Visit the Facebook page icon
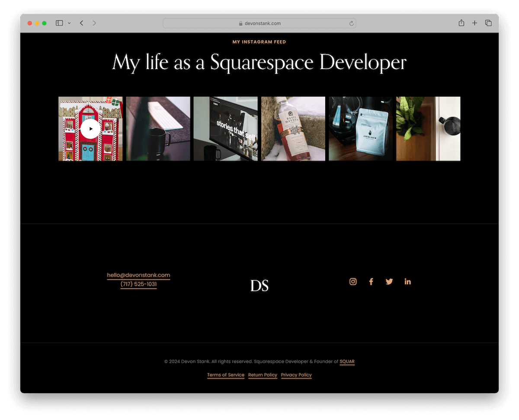Screen dimensions: 519x420 [x=371, y=282]
